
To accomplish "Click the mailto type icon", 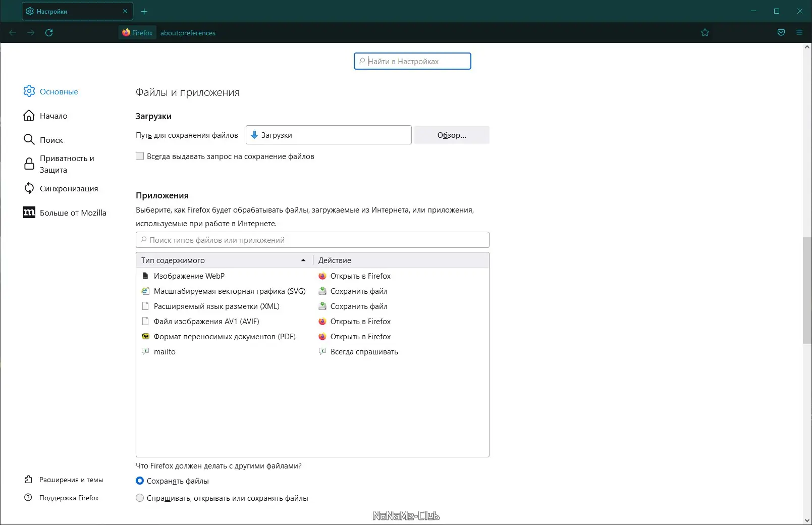I will tap(145, 352).
